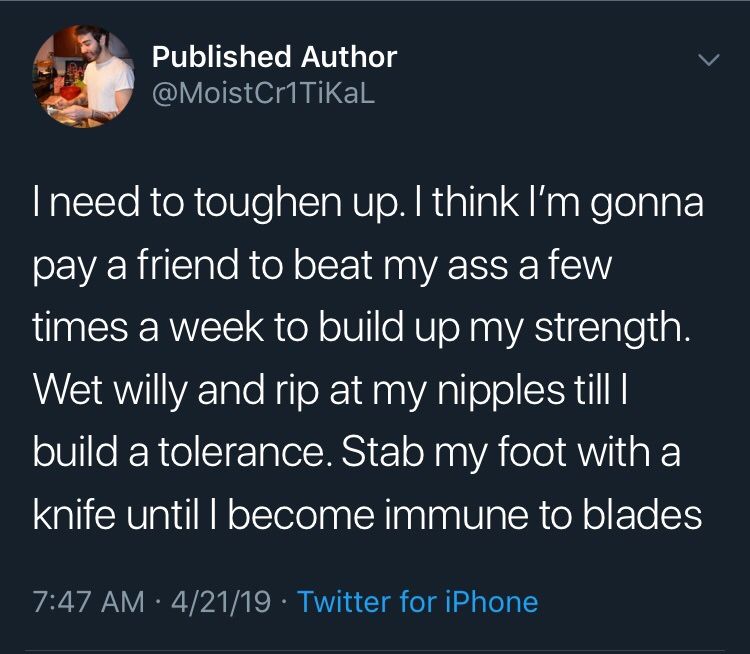Select the word 'Author' in the display name
The width and height of the screenshot is (750, 654).
click(349, 57)
